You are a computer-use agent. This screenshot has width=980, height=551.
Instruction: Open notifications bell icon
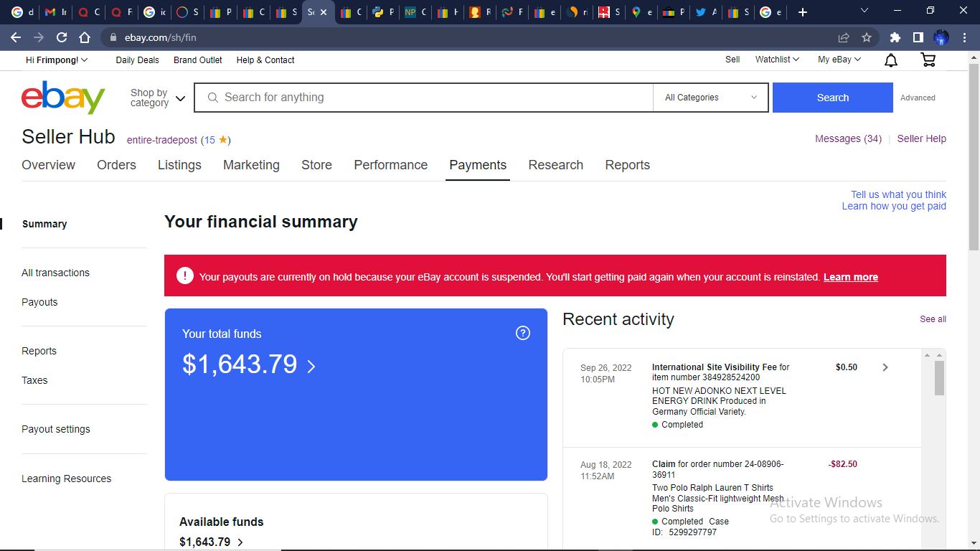(890, 60)
